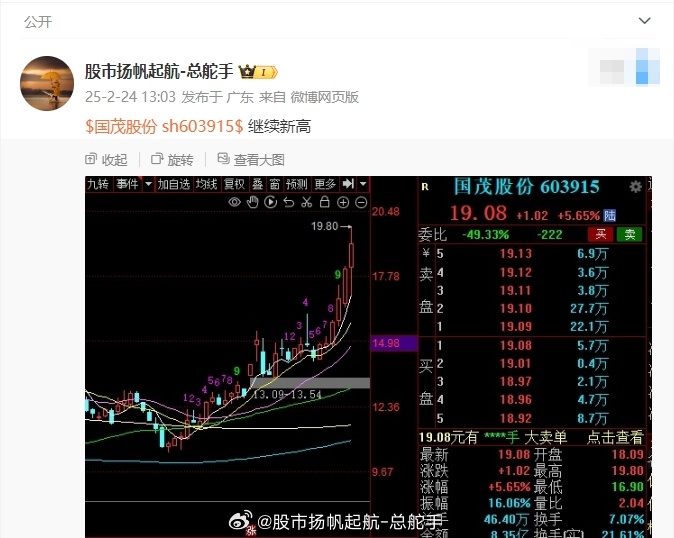Open the 更多 more menu
The height and width of the screenshot is (538, 674).
pyautogui.click(x=325, y=184)
